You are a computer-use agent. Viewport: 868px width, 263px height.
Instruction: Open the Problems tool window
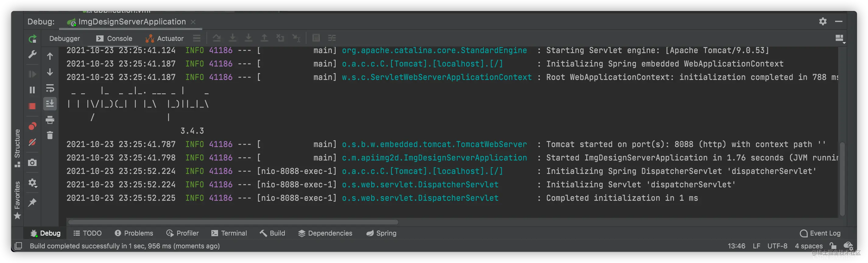134,233
